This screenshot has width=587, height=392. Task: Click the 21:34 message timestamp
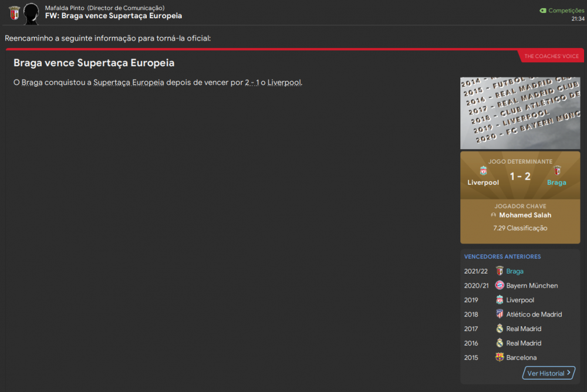point(578,19)
